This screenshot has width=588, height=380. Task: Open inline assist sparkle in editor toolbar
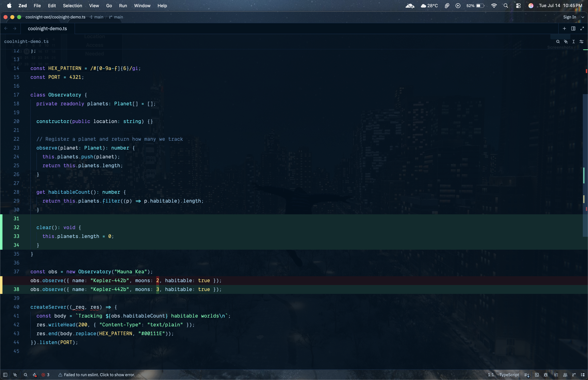(x=566, y=42)
